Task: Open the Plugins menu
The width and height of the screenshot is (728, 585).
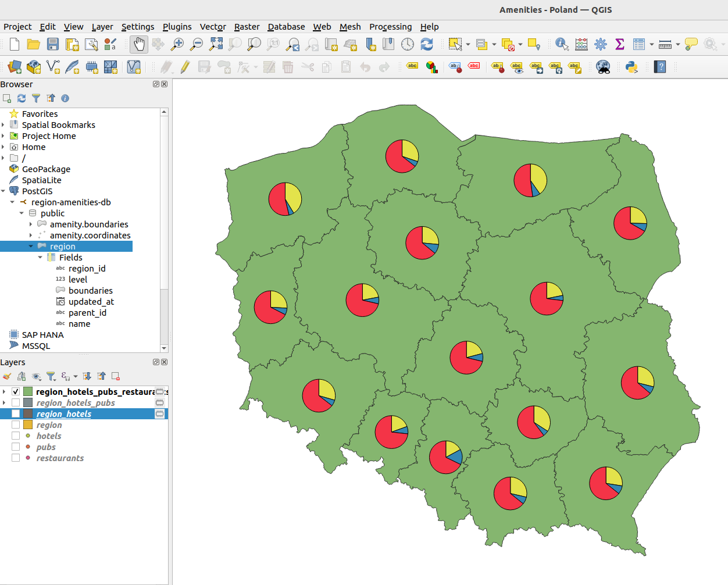Action: [177, 27]
